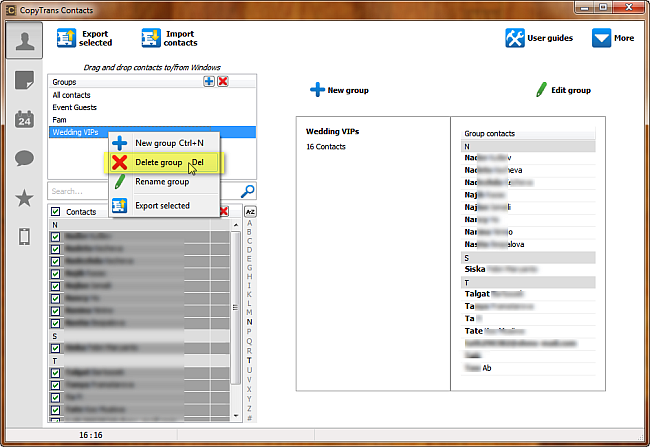The width and height of the screenshot is (650, 447).
Task: Select Siska in Group contacts
Action: (x=528, y=269)
